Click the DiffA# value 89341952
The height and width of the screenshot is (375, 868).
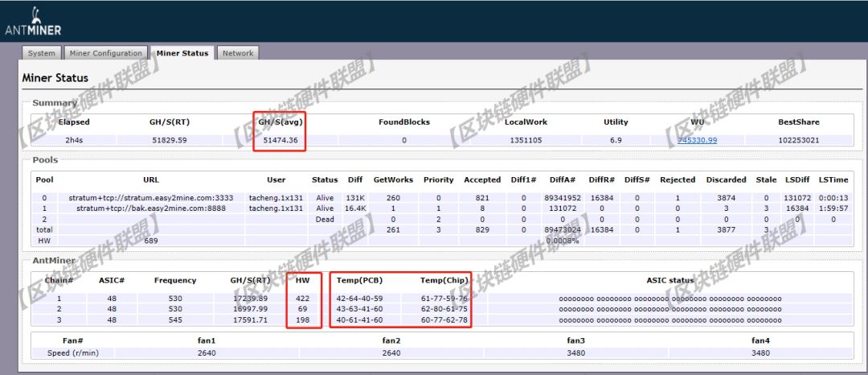point(563,198)
